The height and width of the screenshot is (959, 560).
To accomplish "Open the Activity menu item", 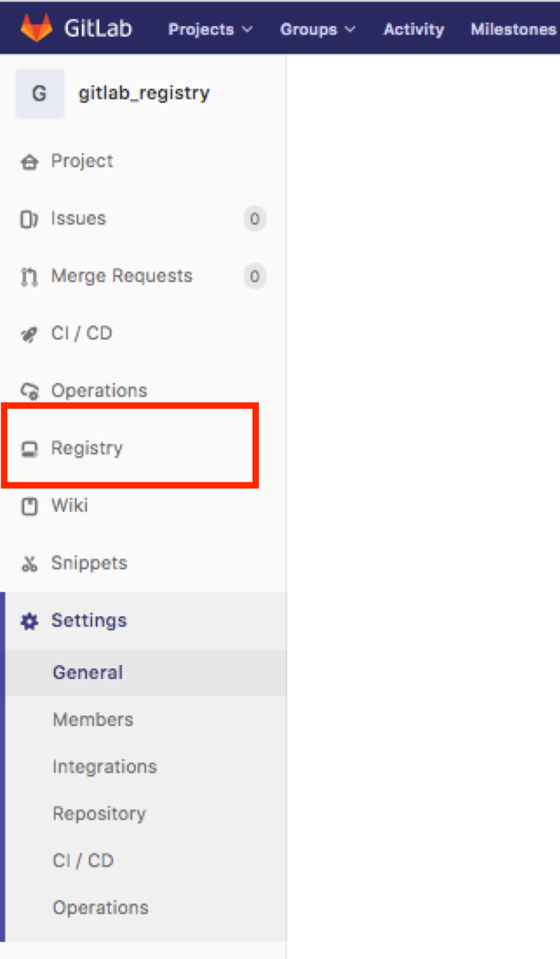I will coord(414,29).
